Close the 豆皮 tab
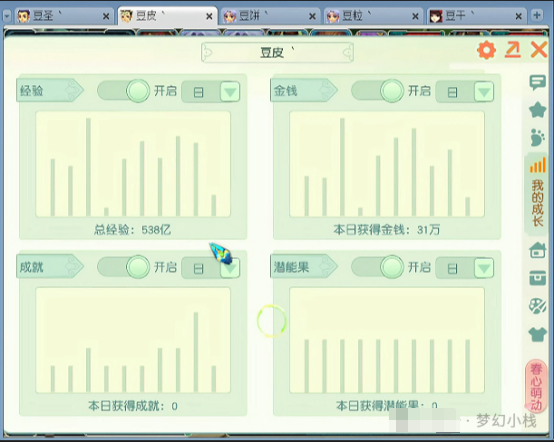Screen dimensions: 554x443 click(209, 16)
